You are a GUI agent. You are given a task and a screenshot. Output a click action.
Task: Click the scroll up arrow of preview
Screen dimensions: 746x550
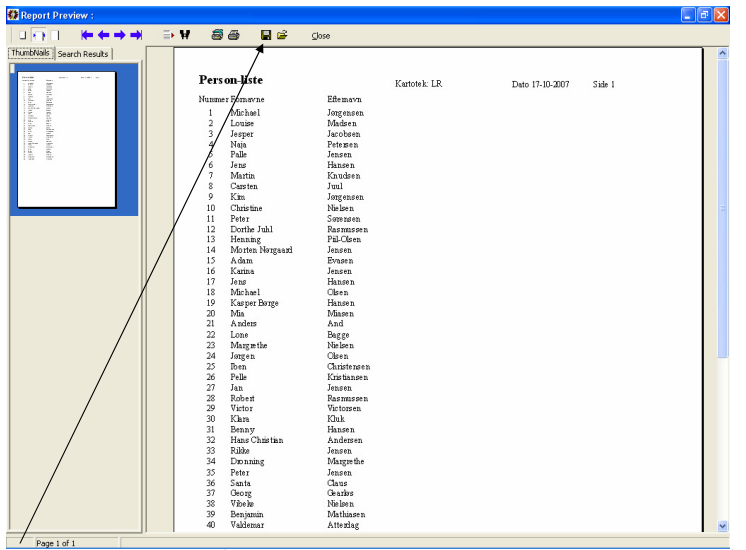tap(722, 53)
